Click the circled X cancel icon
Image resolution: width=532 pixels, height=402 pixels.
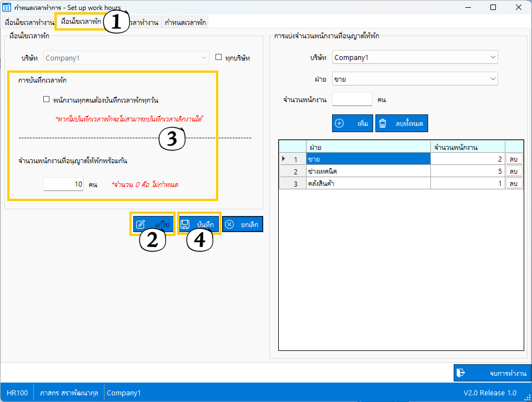pyautogui.click(x=229, y=224)
